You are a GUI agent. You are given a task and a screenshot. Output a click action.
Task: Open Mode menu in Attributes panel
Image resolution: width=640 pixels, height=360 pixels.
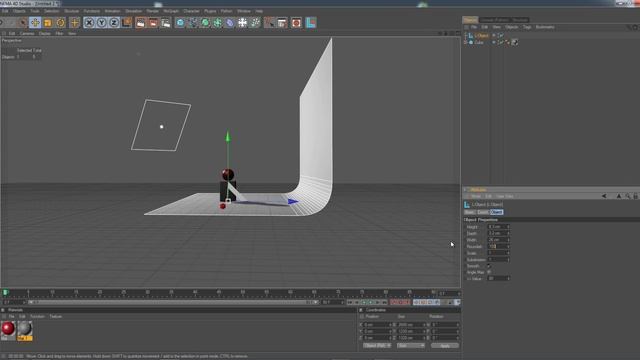476,196
